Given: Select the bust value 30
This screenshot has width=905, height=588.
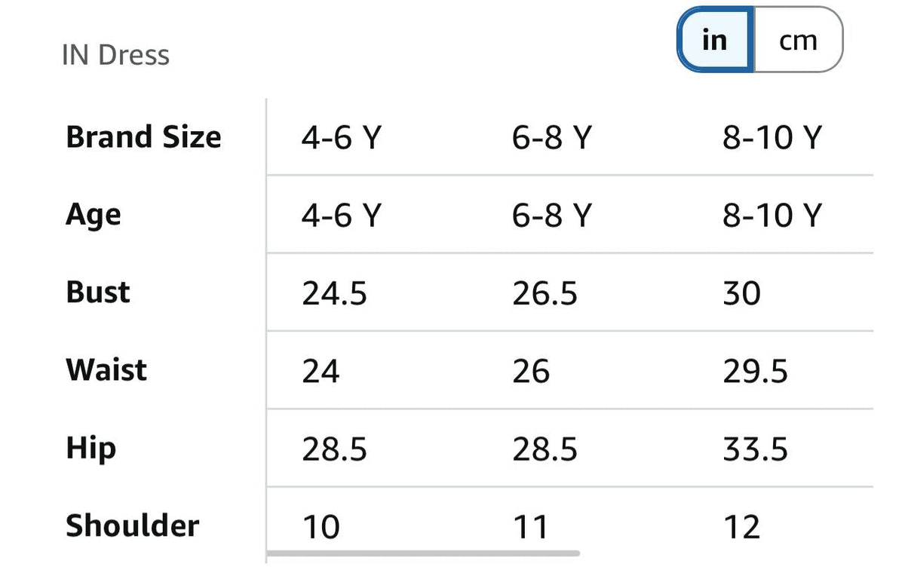Looking at the screenshot, I should point(742,293).
